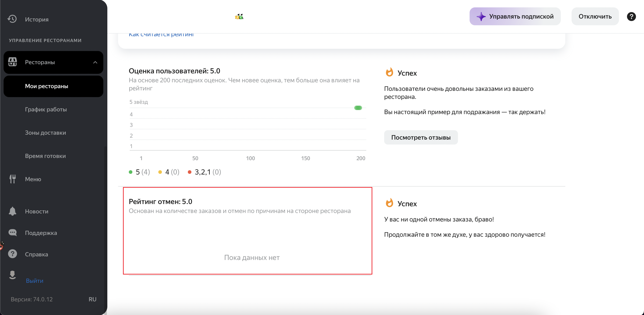The image size is (644, 315).
Task: Open Время готовки section
Action: pyautogui.click(x=45, y=156)
